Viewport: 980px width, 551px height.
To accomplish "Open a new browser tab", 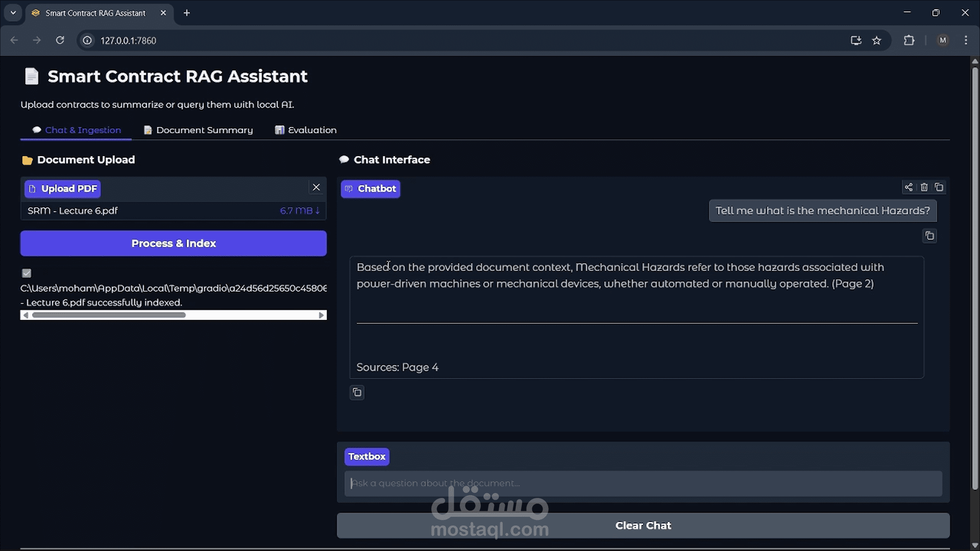I will point(187,13).
